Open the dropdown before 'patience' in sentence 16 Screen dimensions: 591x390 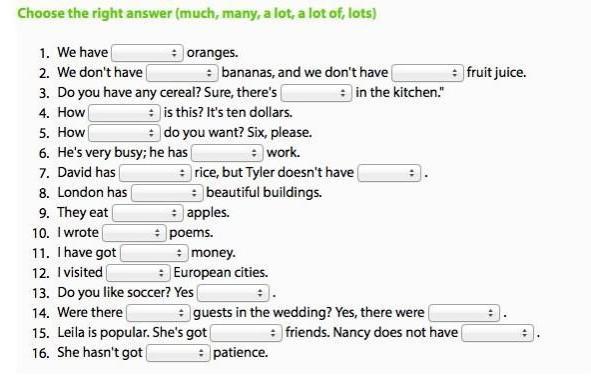point(178,353)
